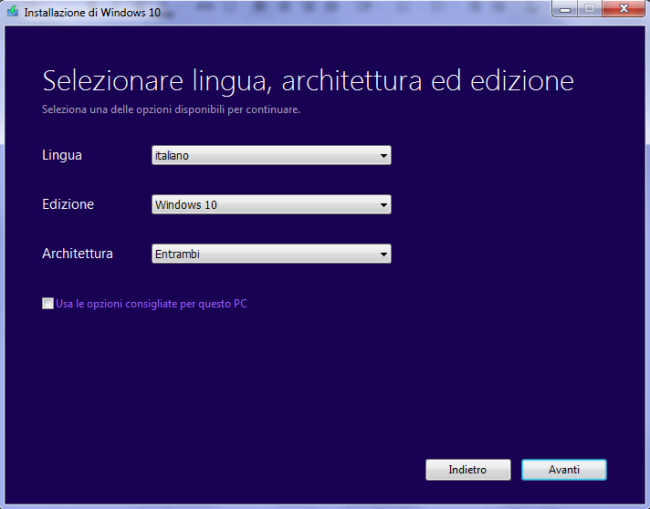The width and height of the screenshot is (650, 509).
Task: Minimize the Installazione di Windows 10 window
Action: 567,10
